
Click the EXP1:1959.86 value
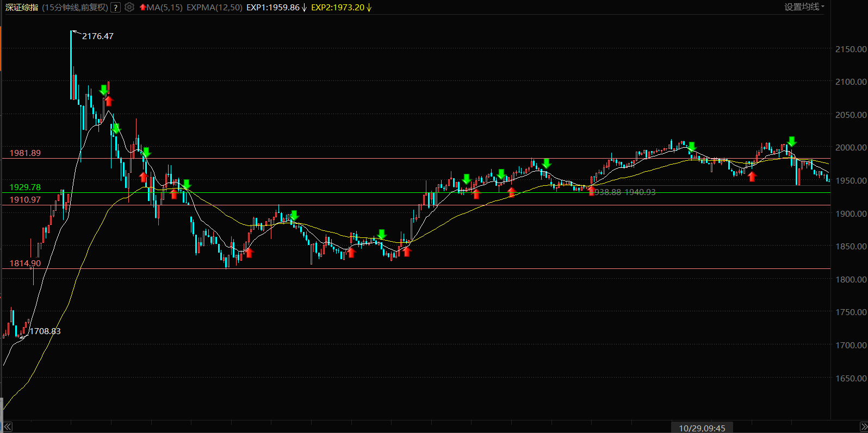(273, 7)
